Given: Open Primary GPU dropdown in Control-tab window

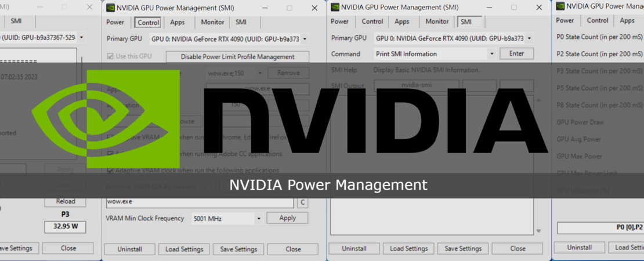Looking at the screenshot, I should [305, 39].
